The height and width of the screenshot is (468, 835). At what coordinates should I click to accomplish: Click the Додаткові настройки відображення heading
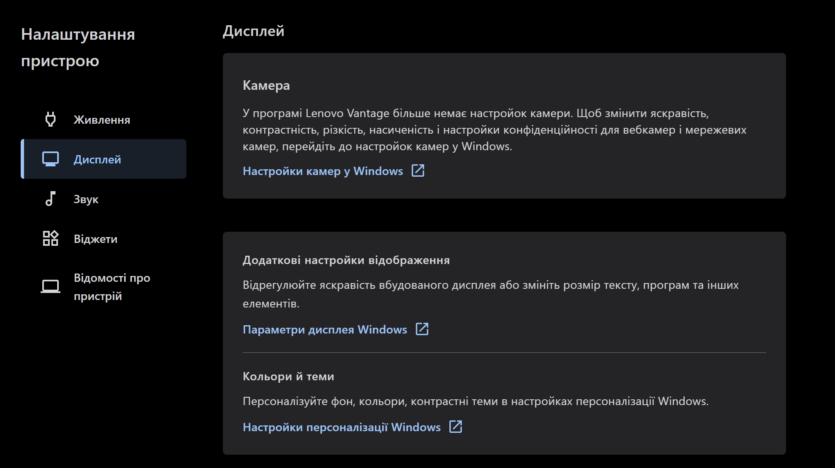(x=346, y=260)
